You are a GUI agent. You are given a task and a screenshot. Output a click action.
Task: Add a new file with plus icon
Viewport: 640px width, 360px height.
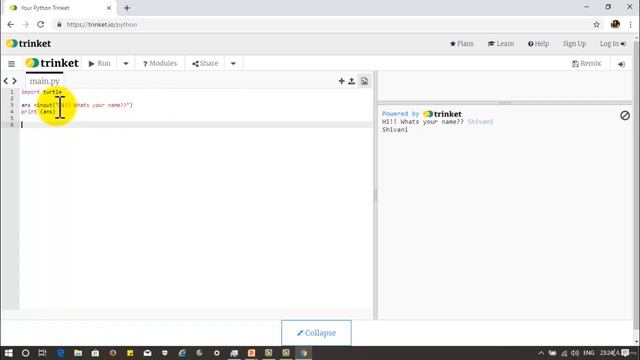click(342, 81)
